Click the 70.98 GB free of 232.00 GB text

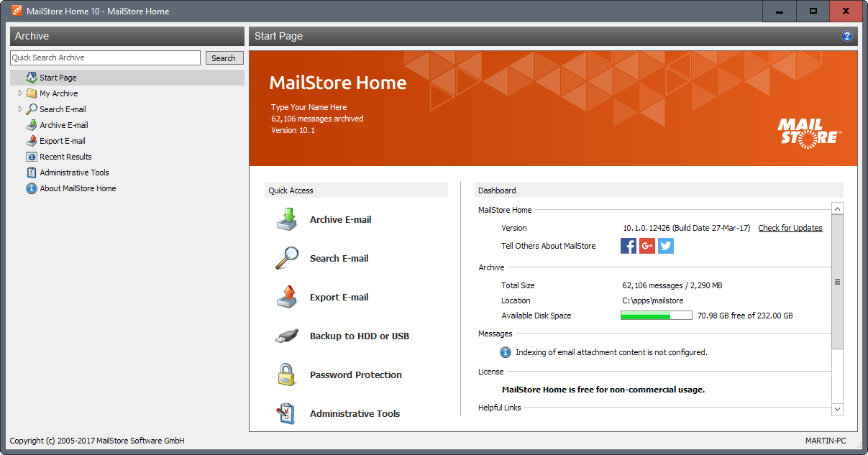pyautogui.click(x=745, y=316)
